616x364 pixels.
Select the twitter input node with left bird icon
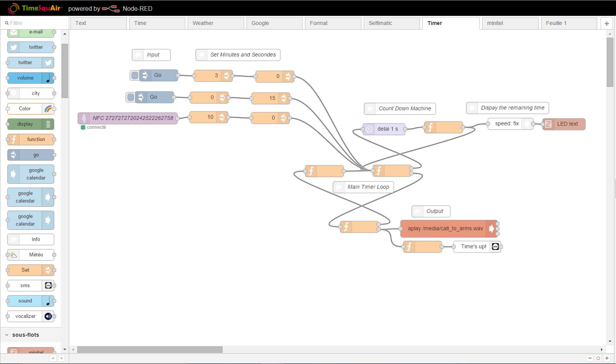coord(31,47)
